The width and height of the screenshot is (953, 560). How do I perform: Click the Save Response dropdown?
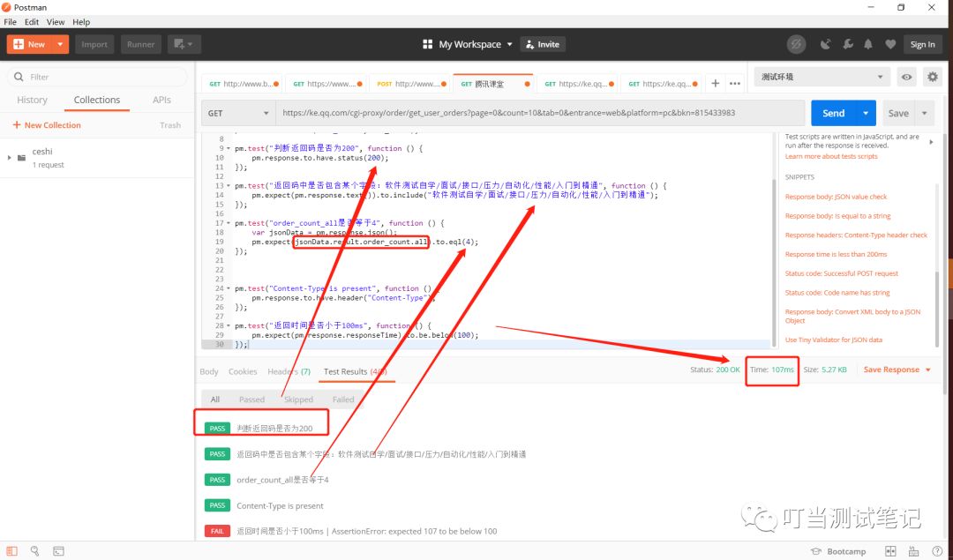click(x=897, y=370)
